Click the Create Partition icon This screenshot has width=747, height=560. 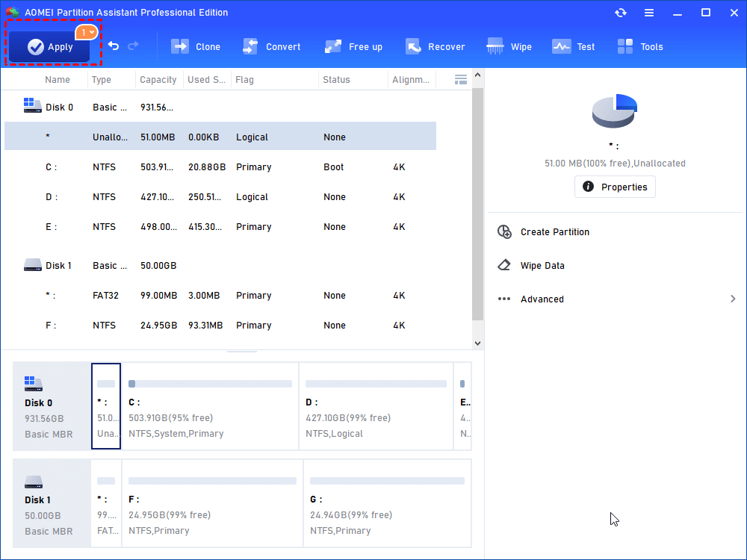click(504, 232)
